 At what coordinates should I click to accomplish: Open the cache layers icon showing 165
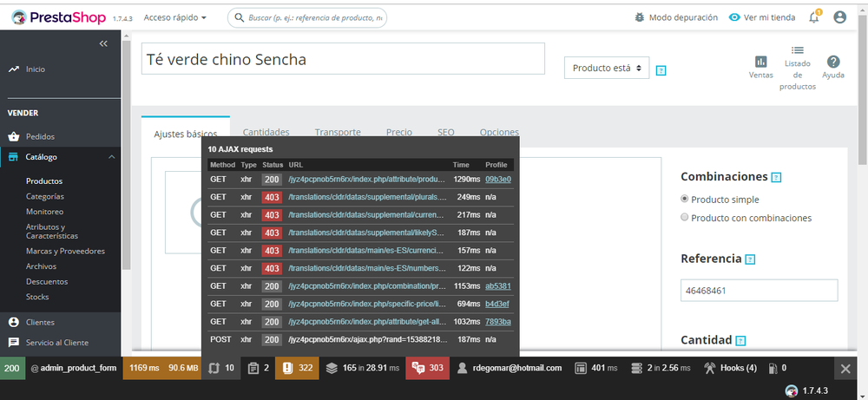(363, 368)
